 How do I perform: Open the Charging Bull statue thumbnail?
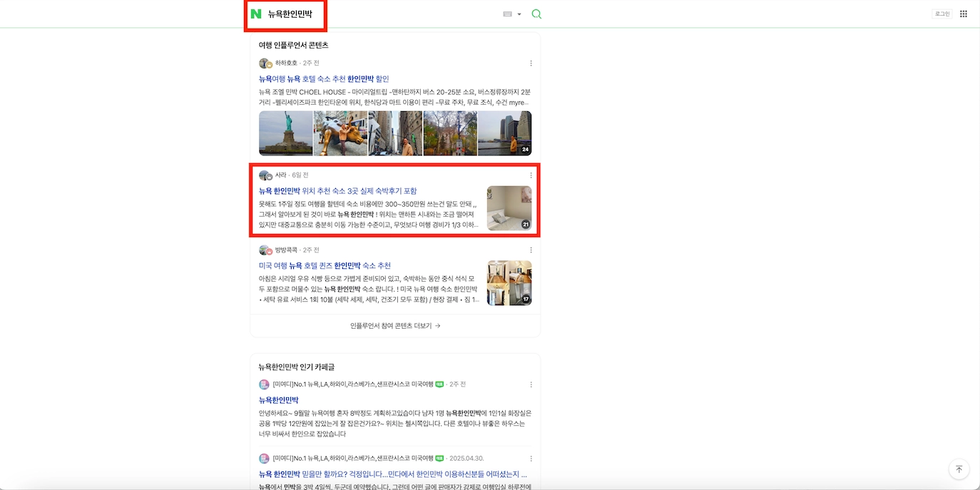click(340, 133)
